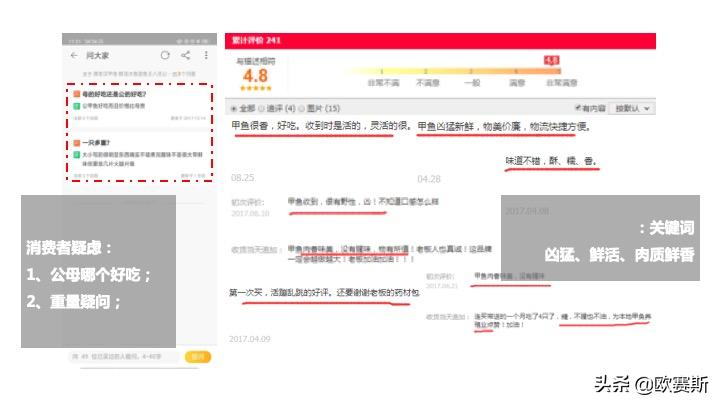
Task: Click the green answer badge under 一只多重?
Action: pos(77,155)
